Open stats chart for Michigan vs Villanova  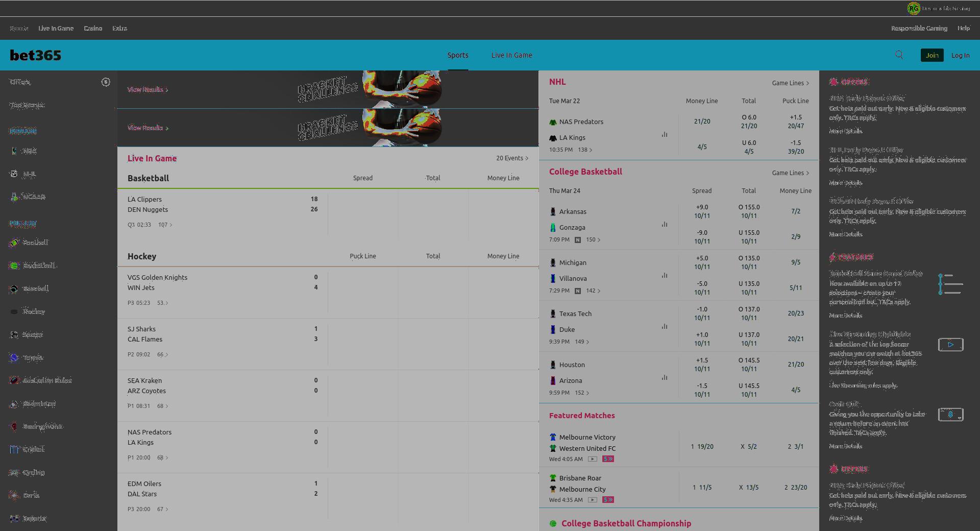665,275
